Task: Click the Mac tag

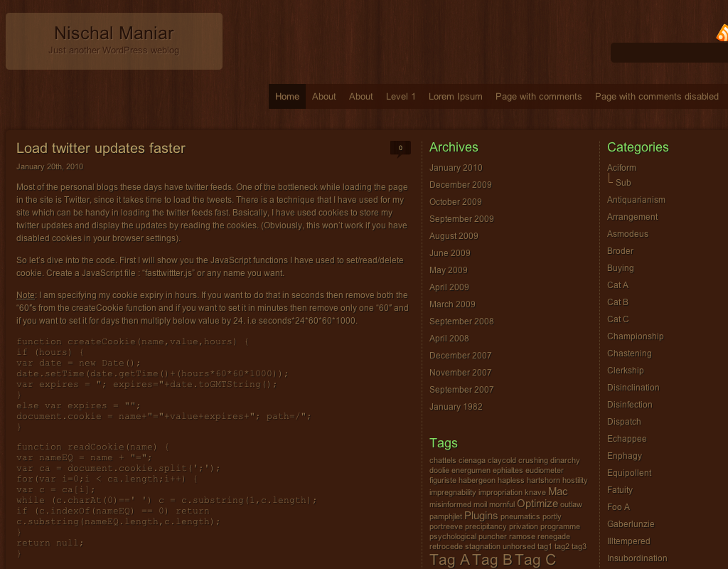Action: point(557,491)
